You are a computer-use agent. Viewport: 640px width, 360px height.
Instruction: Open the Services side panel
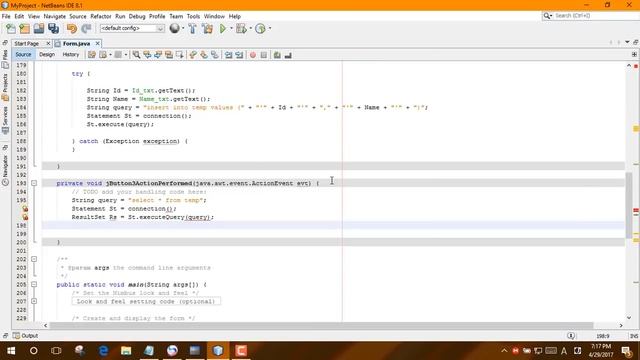coord(5,121)
